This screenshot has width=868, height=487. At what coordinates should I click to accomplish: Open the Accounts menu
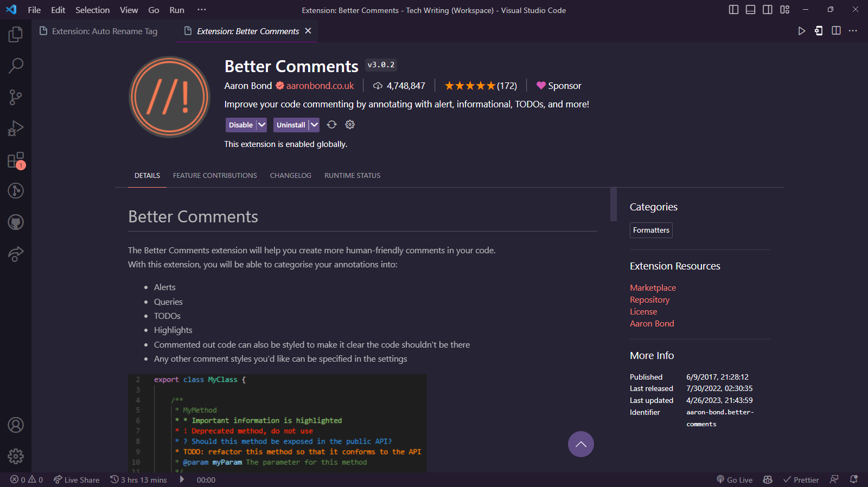16,425
